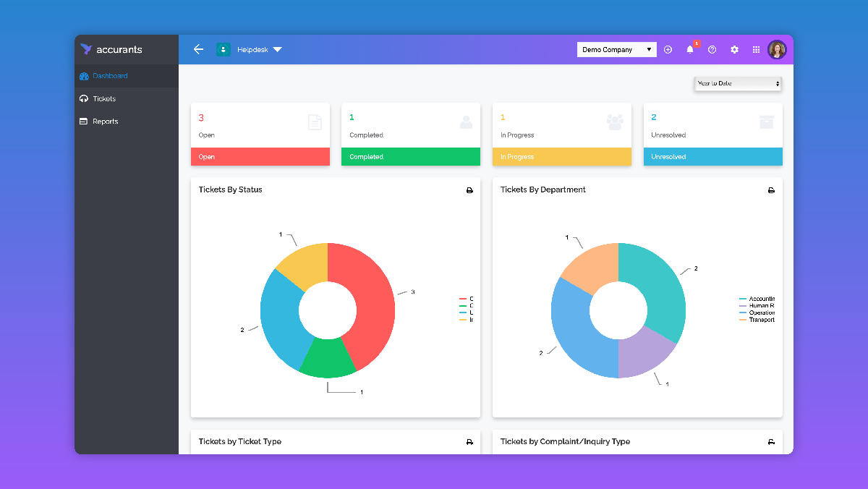Toggle the Operations legend entry
This screenshot has width=868, height=489.
757,313
